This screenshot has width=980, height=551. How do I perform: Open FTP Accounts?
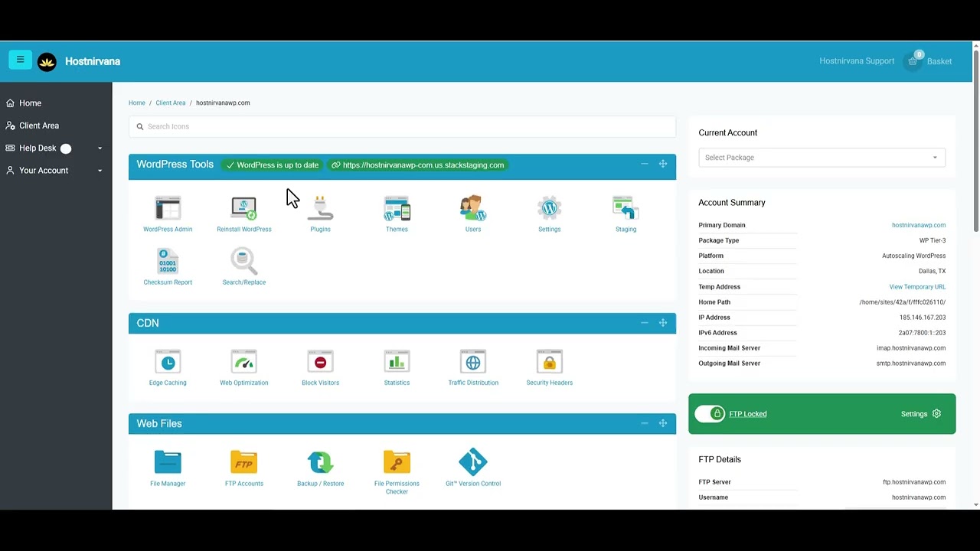(243, 462)
